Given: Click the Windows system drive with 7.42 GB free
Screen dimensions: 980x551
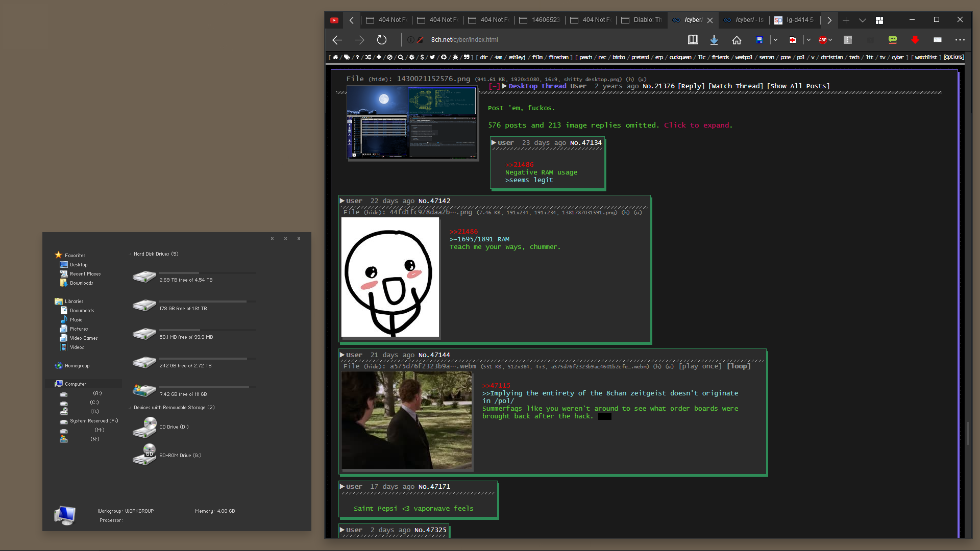Looking at the screenshot, I should pos(144,391).
